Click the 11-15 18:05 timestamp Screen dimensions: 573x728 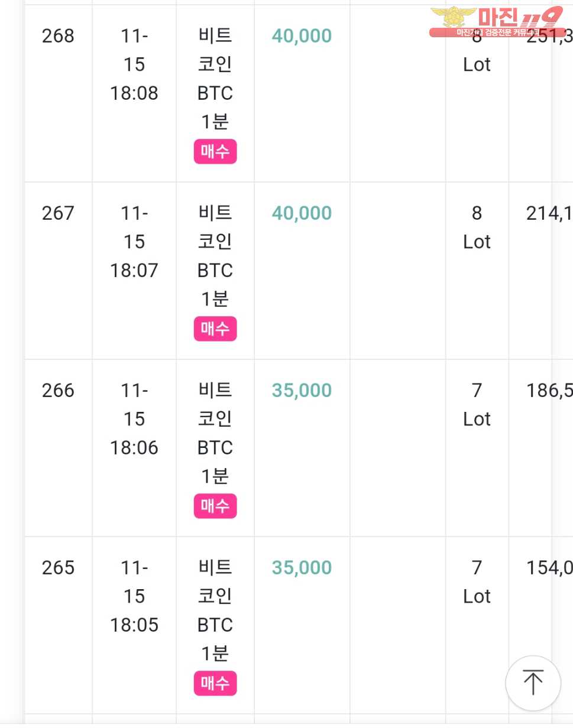tap(134, 596)
